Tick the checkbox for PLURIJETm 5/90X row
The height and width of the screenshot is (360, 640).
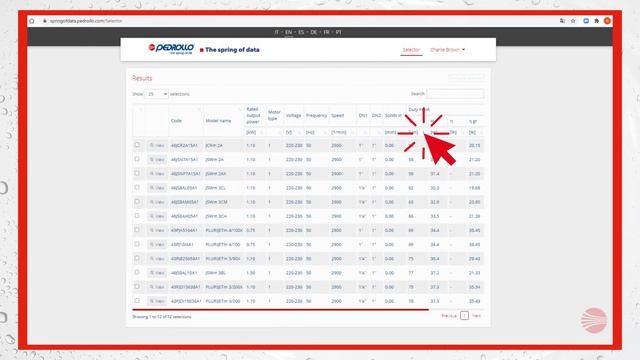tap(137, 258)
